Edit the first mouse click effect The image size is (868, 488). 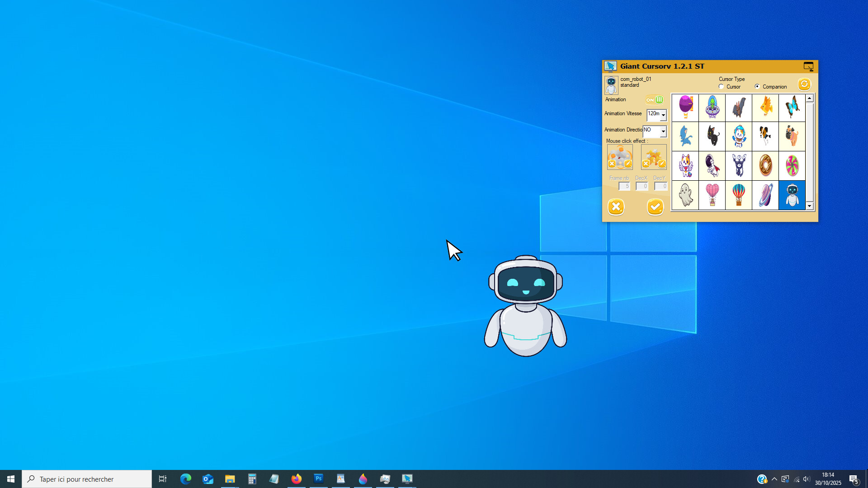click(x=628, y=164)
